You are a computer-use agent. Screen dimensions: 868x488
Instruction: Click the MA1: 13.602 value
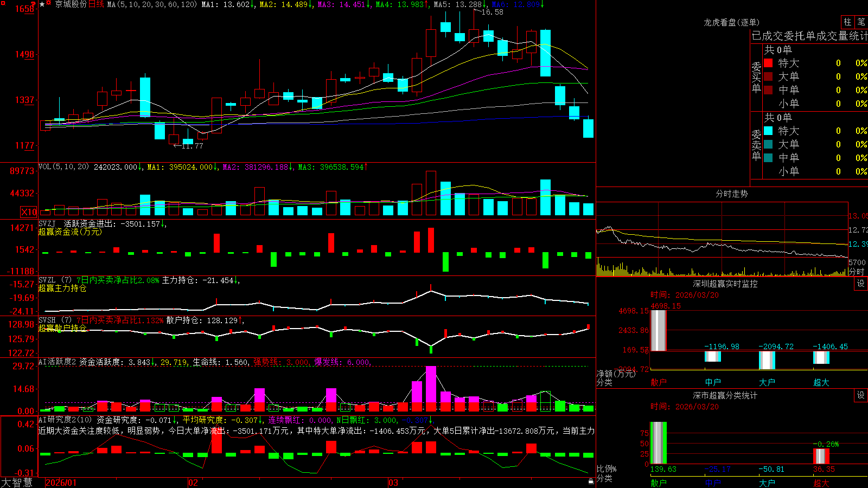(226, 4)
